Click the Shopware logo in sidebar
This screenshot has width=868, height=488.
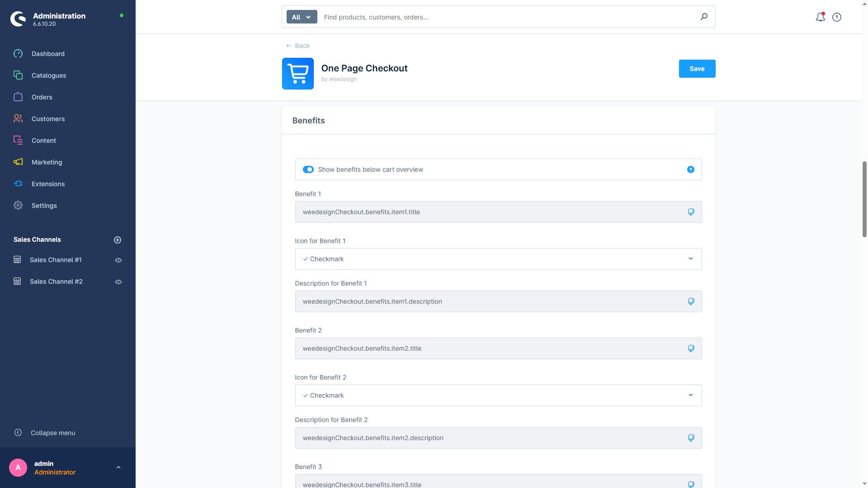(19, 19)
